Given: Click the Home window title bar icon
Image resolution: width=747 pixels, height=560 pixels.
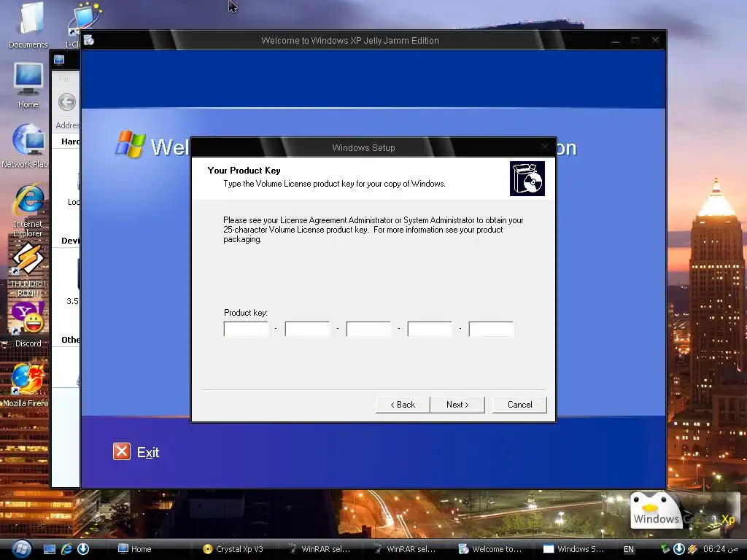Looking at the screenshot, I should click(x=59, y=60).
